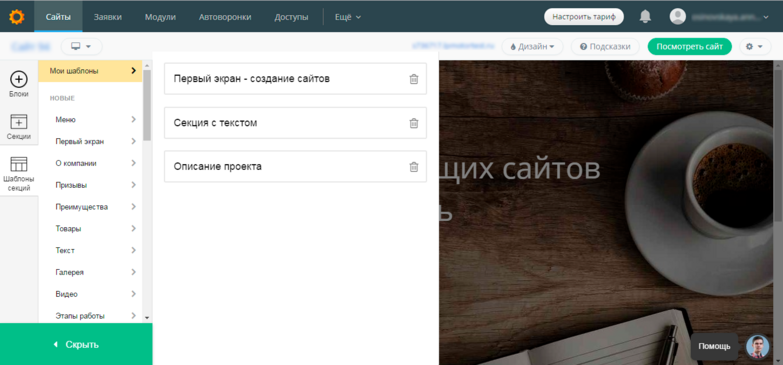Click the Посмотреть сайт button

689,46
